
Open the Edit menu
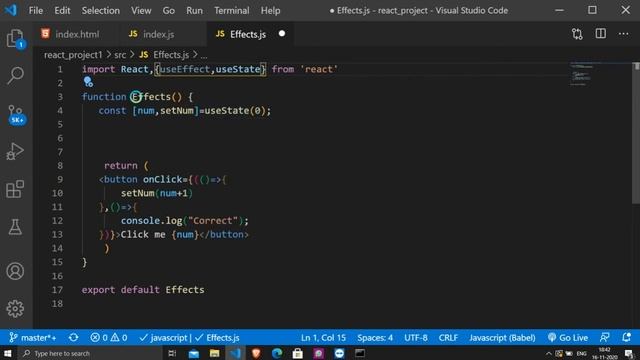62,10
